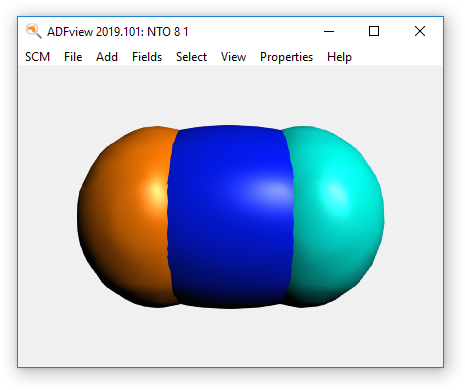Open the Fields menu

(x=147, y=57)
